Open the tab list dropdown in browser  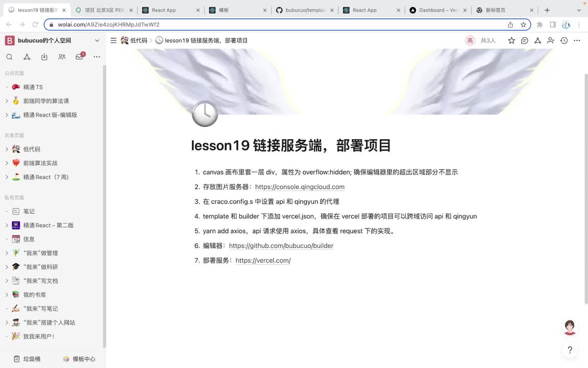coord(579,10)
